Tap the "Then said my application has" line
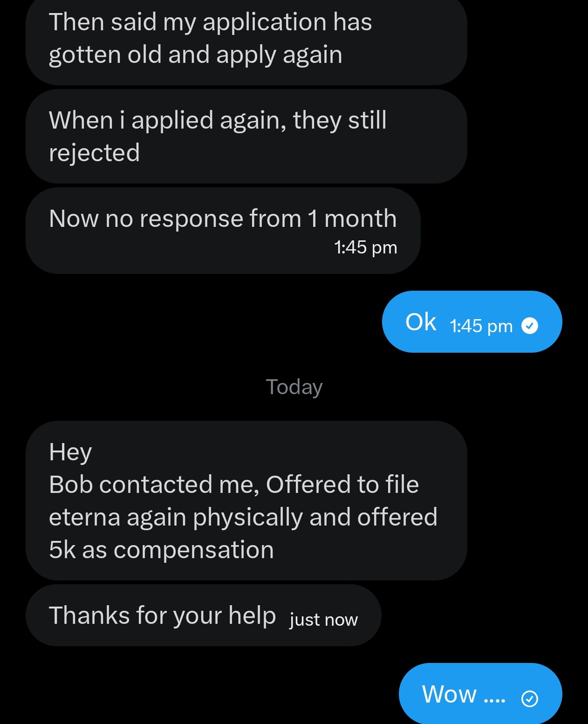 211,22
